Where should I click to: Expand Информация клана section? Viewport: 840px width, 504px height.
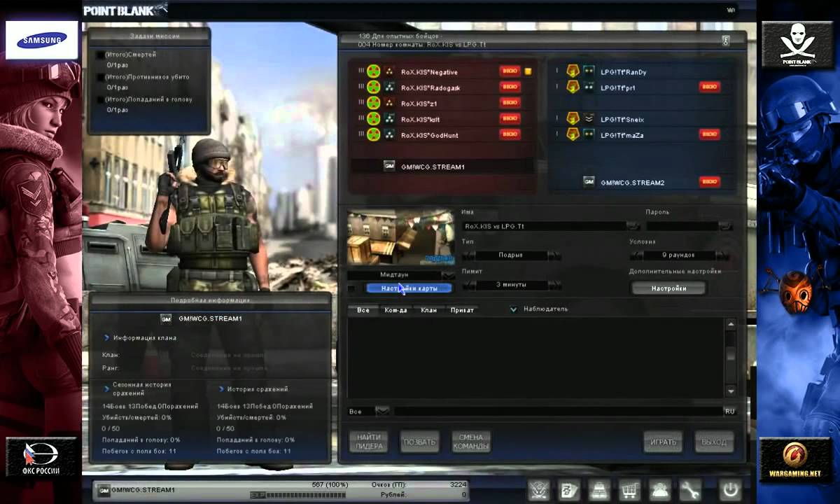107,337
